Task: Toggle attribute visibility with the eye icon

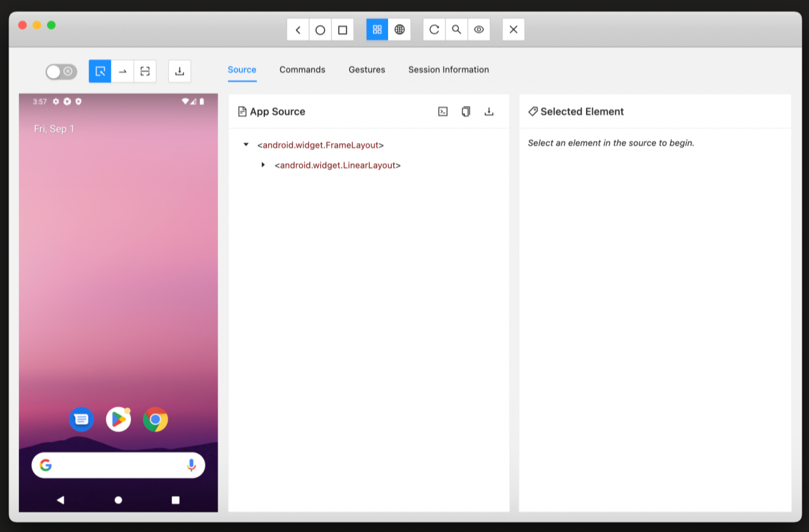Action: (479, 29)
